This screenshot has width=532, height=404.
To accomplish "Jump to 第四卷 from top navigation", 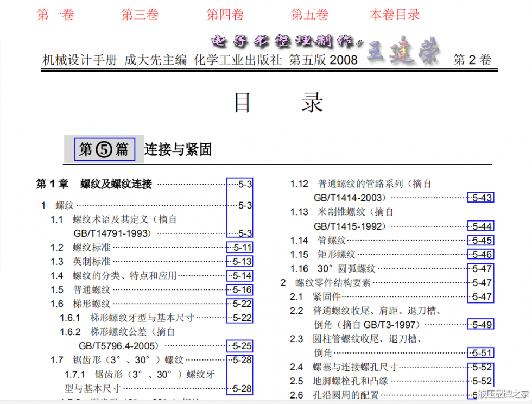I will [x=225, y=15].
